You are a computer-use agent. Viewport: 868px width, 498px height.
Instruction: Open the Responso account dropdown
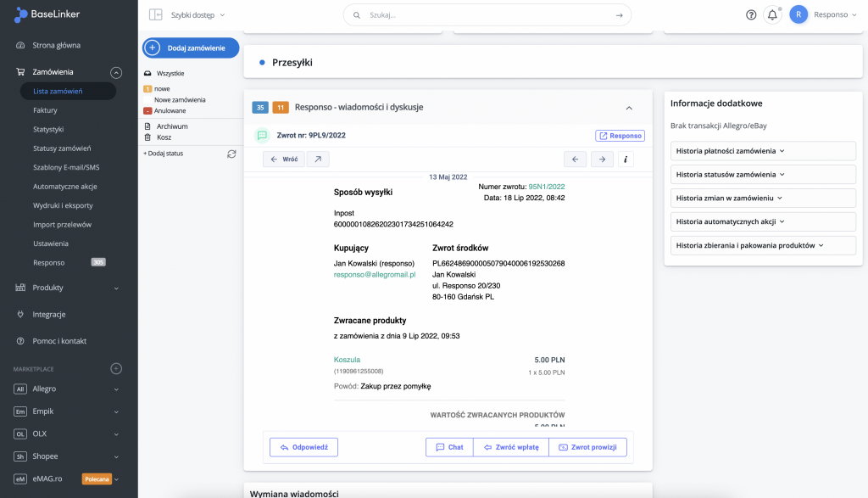[x=835, y=15]
